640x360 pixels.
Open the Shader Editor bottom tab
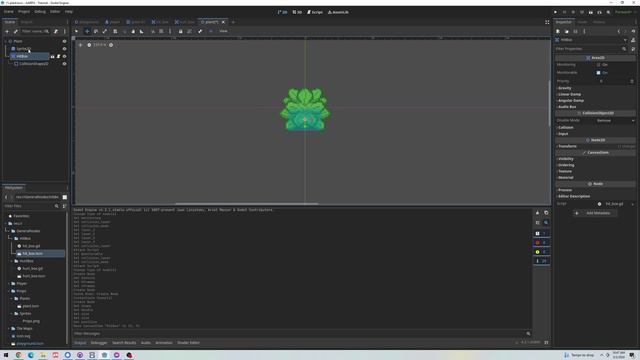pos(188,343)
